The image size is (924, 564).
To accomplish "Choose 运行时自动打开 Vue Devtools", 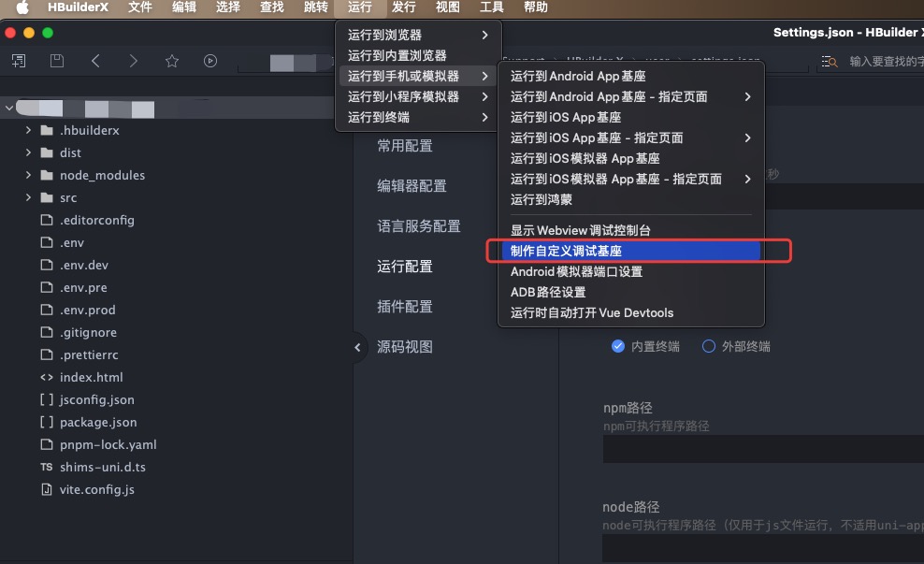I will tap(630, 313).
